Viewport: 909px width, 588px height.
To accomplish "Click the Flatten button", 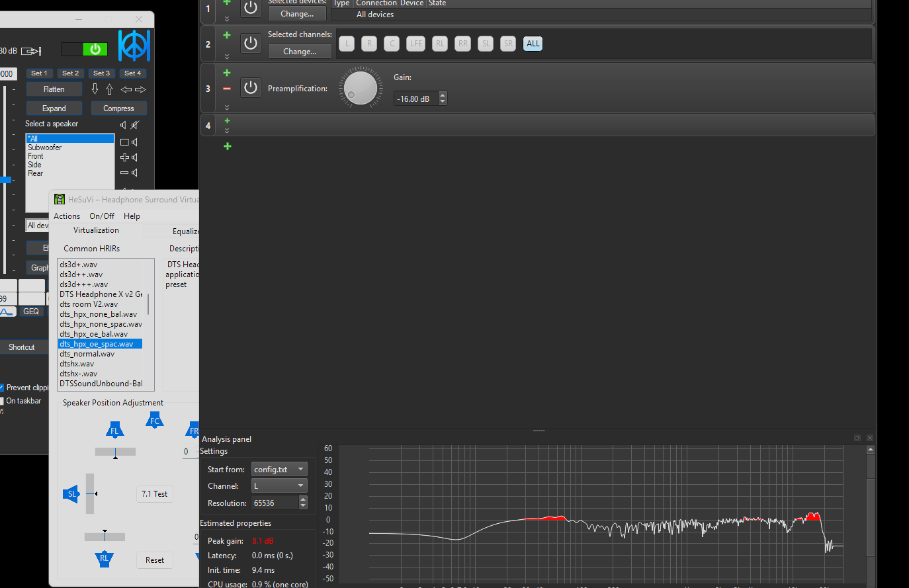I will pos(54,89).
